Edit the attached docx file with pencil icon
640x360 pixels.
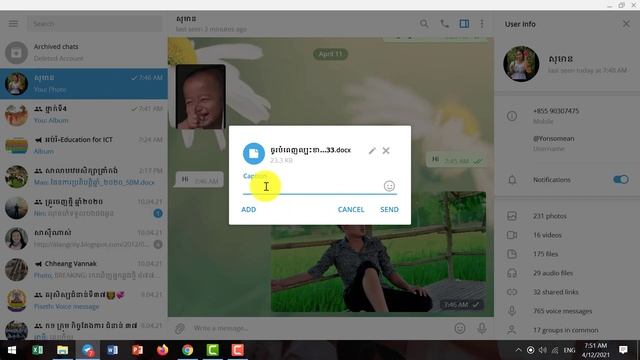[x=372, y=151]
